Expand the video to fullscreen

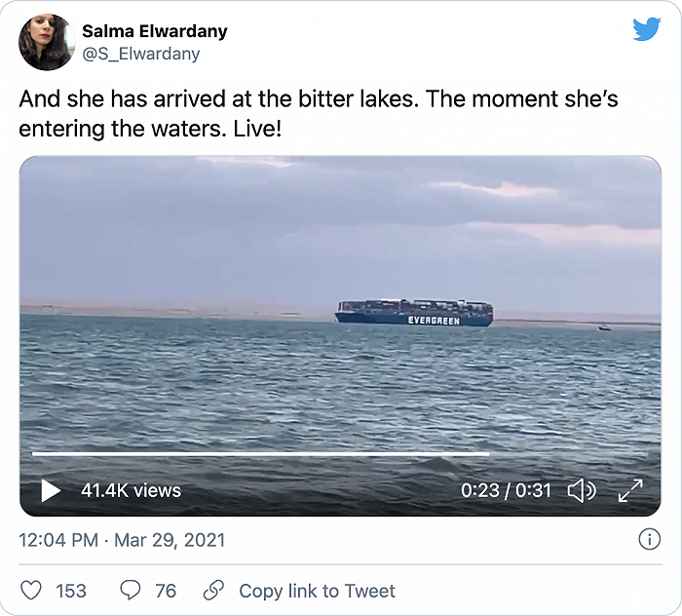[x=630, y=490]
